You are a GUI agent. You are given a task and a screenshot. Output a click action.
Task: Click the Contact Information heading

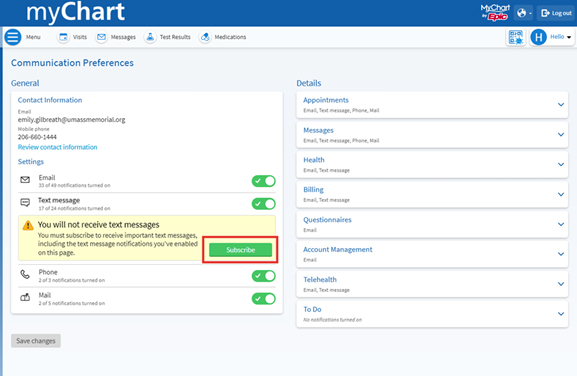pos(50,100)
